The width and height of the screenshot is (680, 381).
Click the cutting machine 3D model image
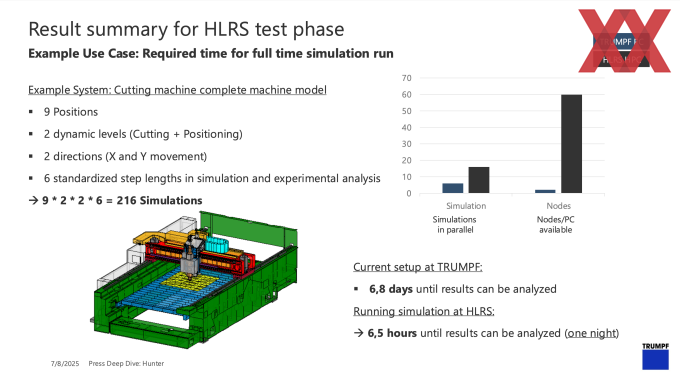click(x=194, y=280)
